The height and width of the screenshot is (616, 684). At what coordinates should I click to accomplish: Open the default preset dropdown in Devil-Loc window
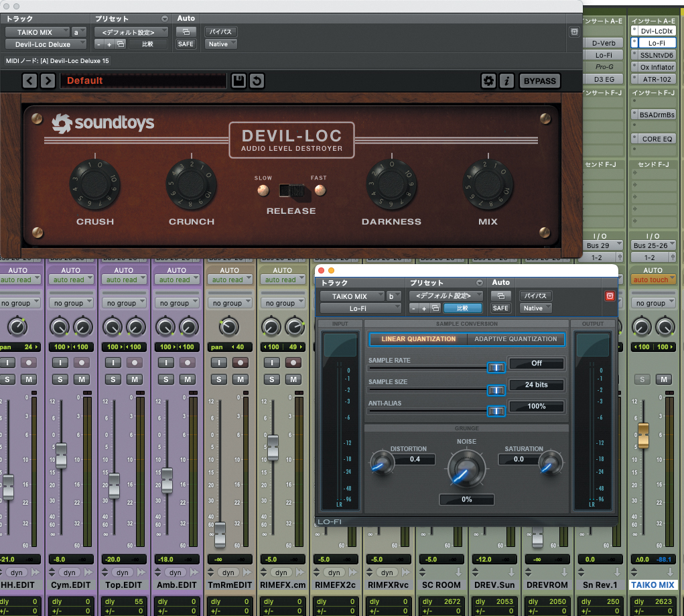pos(131,32)
